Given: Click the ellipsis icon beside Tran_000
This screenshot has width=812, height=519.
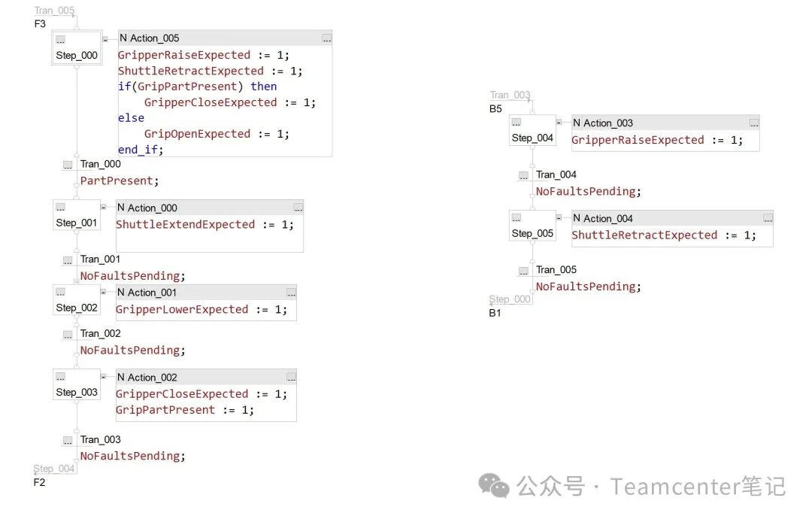Looking at the screenshot, I should [x=68, y=165].
